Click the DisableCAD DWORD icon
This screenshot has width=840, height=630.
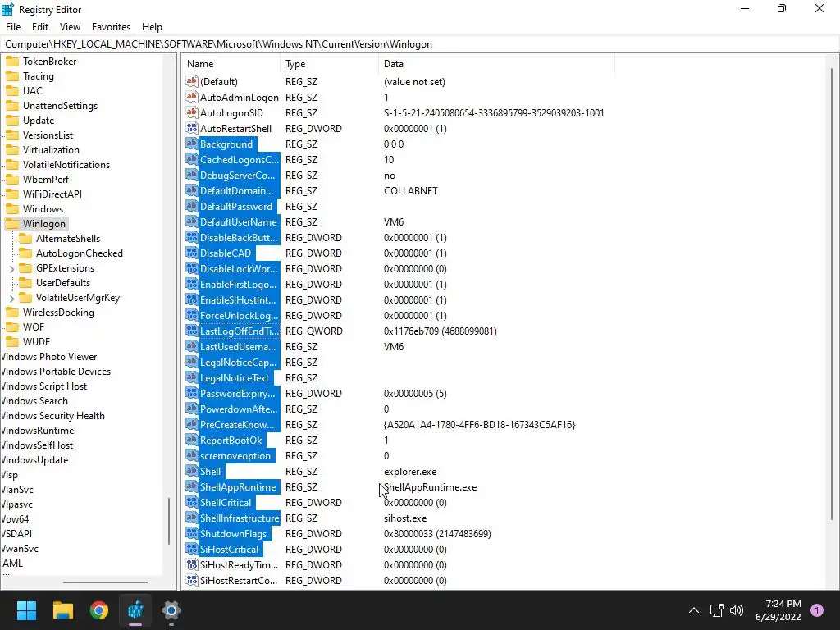click(192, 253)
